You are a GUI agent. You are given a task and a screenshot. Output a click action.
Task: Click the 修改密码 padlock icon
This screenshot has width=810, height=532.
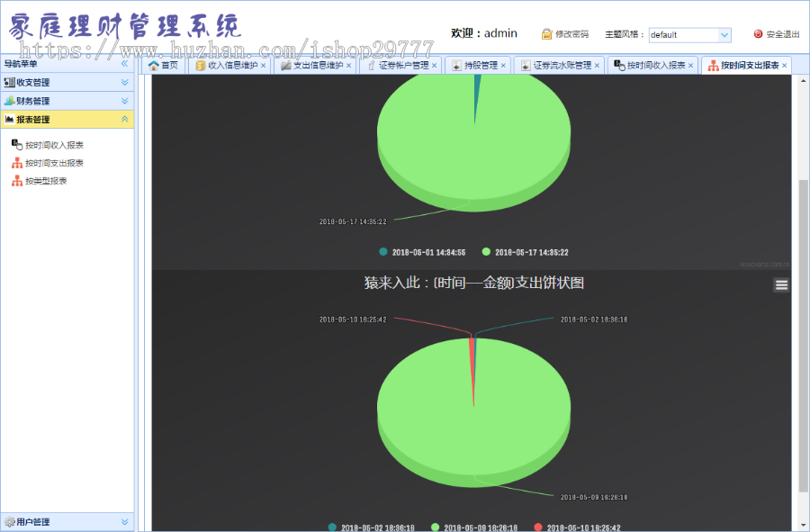pyautogui.click(x=547, y=34)
